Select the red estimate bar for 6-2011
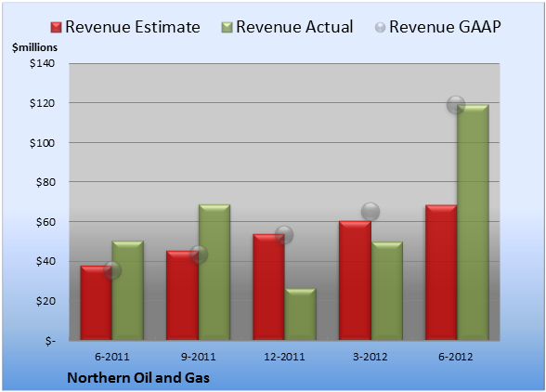The height and width of the screenshot is (392, 546). point(97,303)
